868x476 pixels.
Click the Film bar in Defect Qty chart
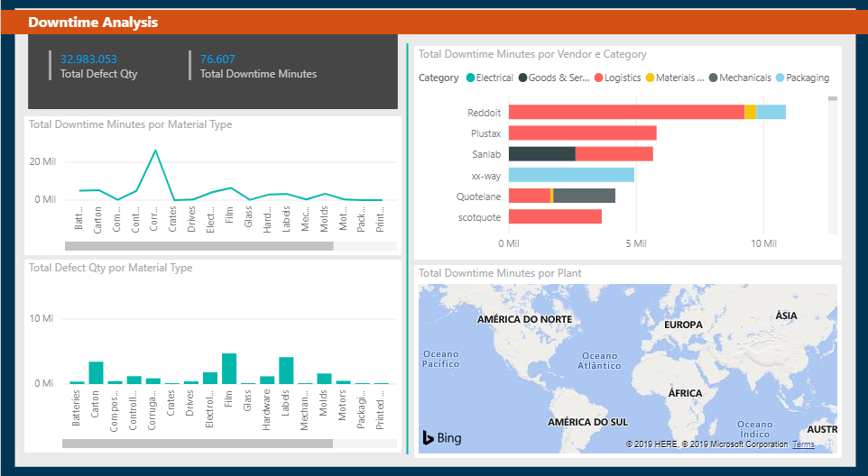pyautogui.click(x=229, y=369)
